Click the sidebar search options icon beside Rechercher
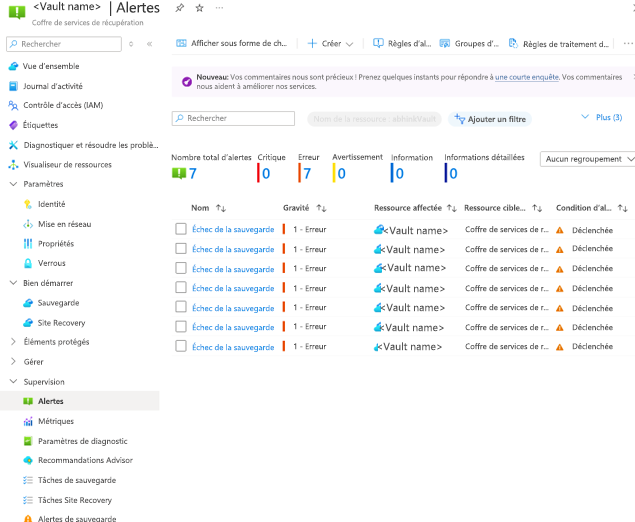This screenshot has width=635, height=522. tap(131, 44)
